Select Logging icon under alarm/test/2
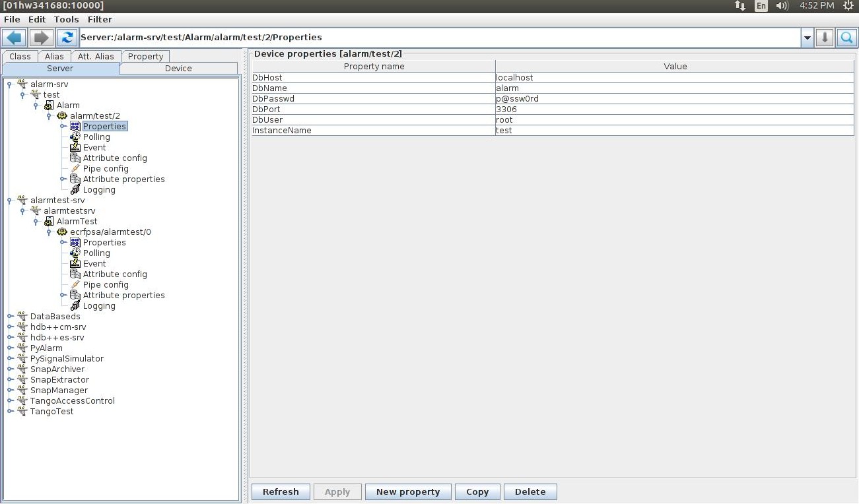The image size is (859, 504). point(75,190)
